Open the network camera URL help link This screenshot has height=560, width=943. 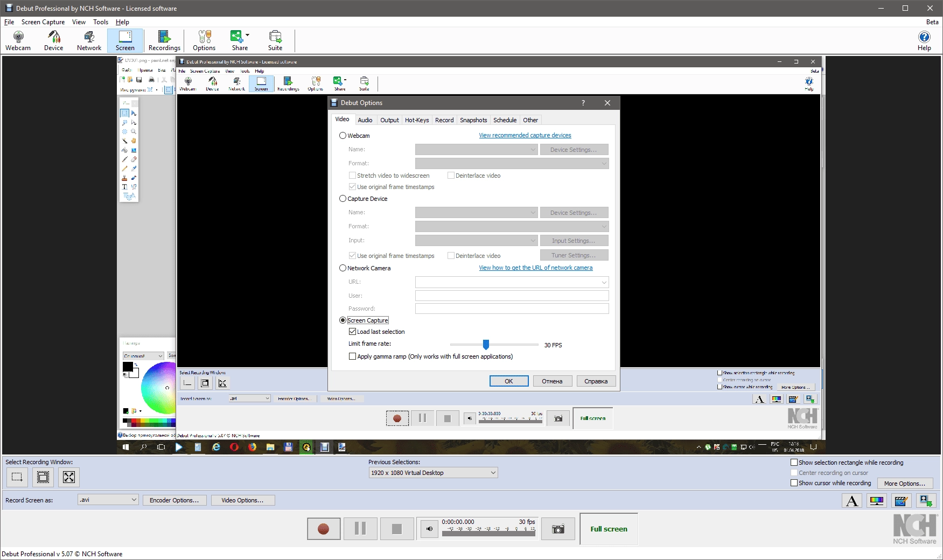point(536,268)
